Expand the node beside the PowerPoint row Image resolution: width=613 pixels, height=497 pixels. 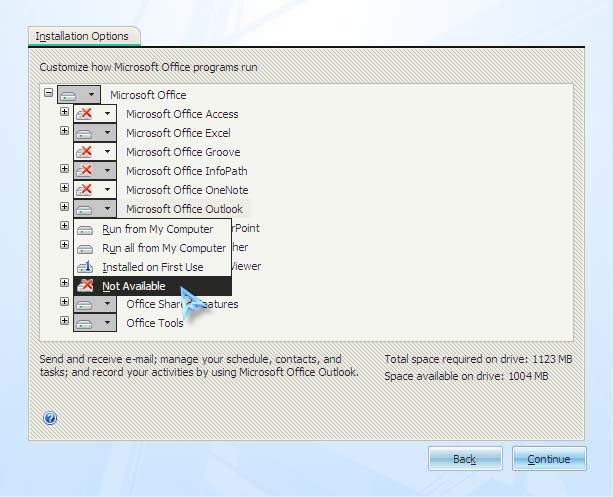point(65,226)
